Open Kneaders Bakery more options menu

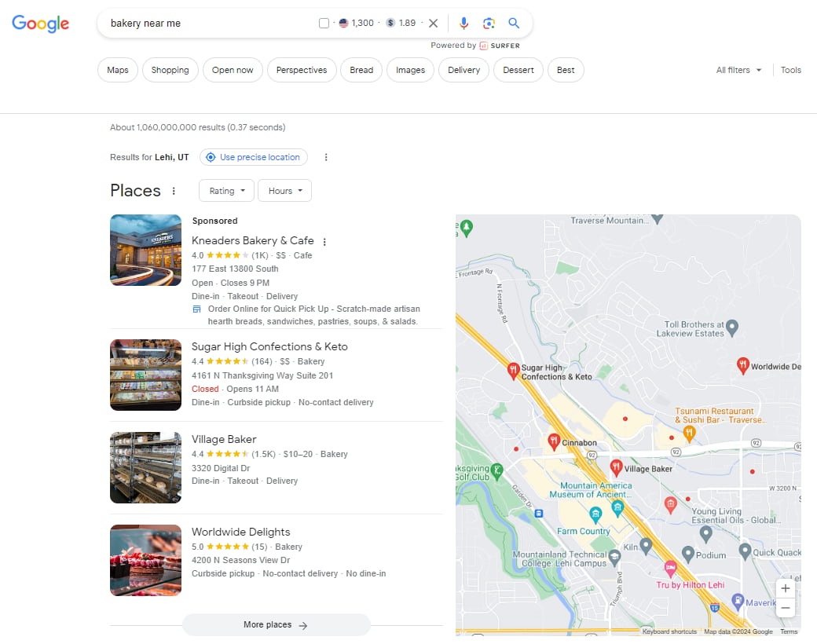coord(324,242)
